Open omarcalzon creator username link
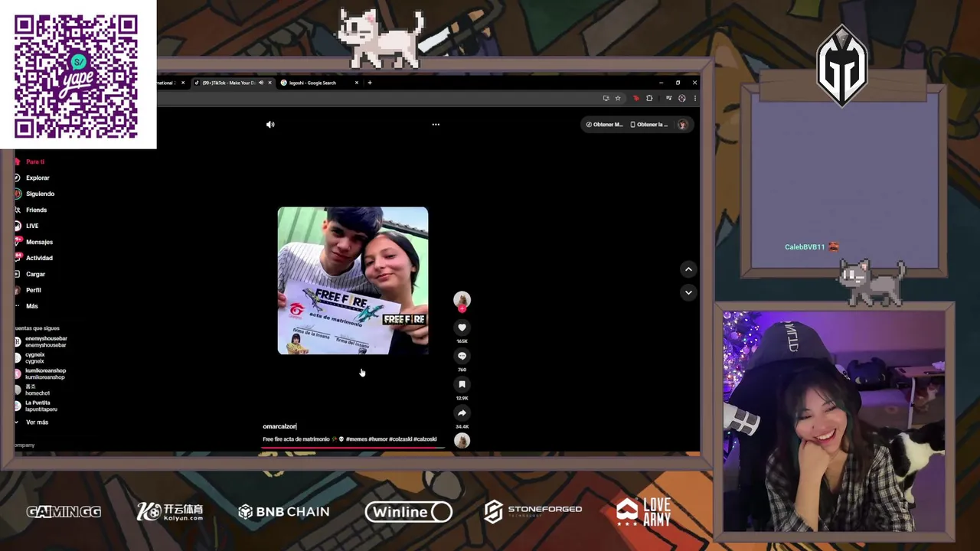Image resolution: width=980 pixels, height=551 pixels. coord(279,426)
